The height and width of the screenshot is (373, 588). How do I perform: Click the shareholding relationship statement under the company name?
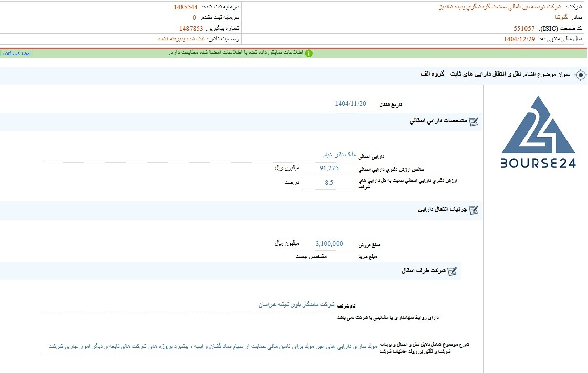point(387,318)
